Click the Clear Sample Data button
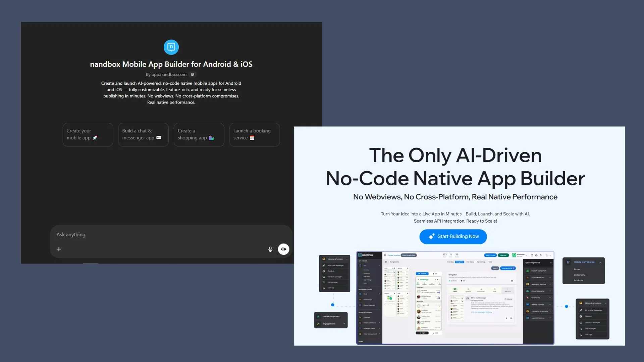 tap(409, 255)
